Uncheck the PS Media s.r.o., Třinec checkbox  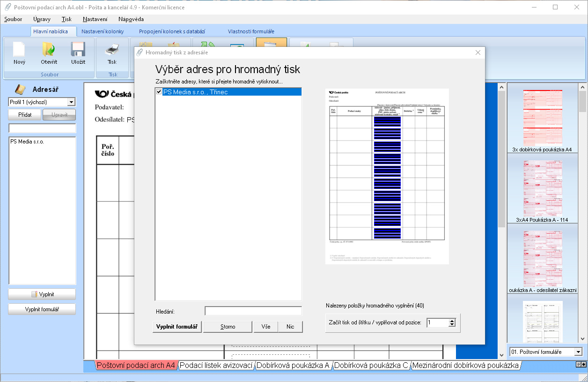(x=159, y=92)
